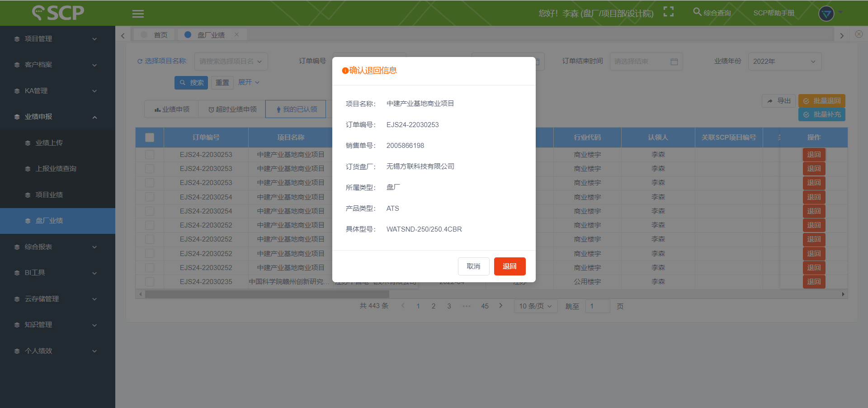
Task: Click pagination ellipsis to jump pages
Action: 467,306
